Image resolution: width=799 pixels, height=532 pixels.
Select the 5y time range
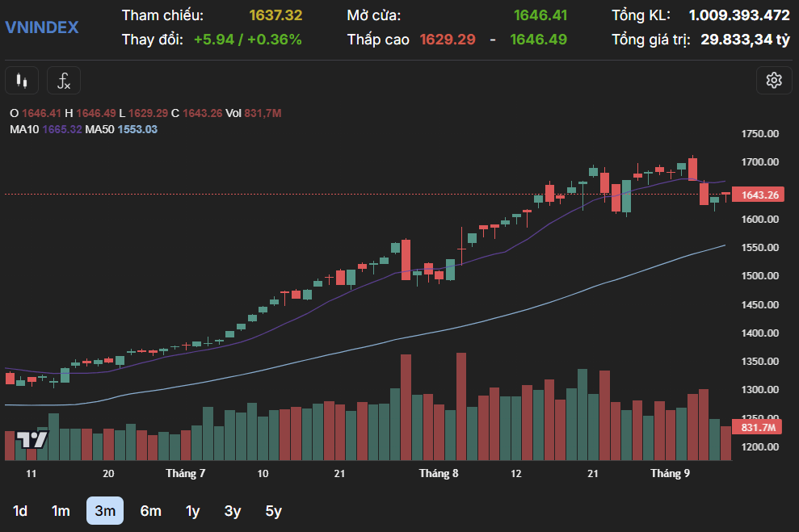(x=274, y=511)
